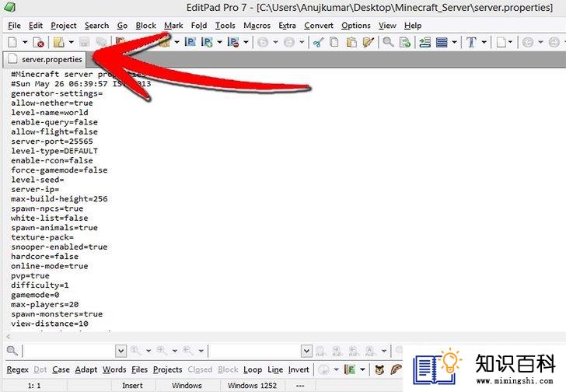Click Windows line-break indicator in status bar
Image resolution: width=566 pixels, height=392 pixels.
(x=187, y=386)
